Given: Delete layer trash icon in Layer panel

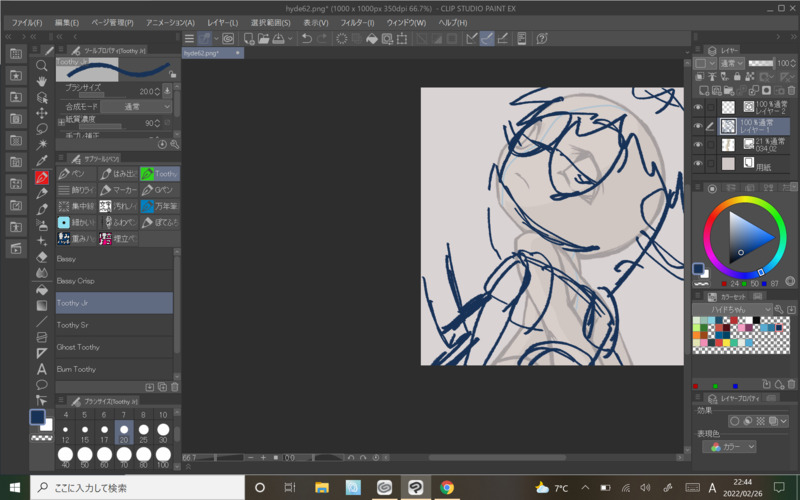Looking at the screenshot, I should point(791,91).
